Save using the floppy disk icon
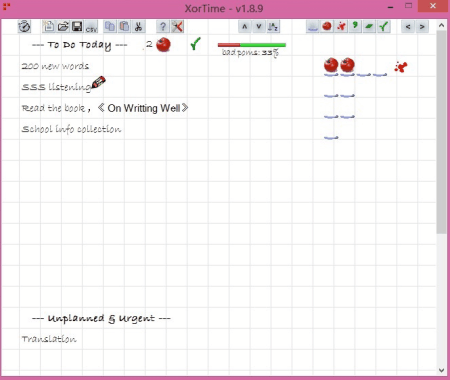The height and width of the screenshot is (380, 450). (x=77, y=26)
